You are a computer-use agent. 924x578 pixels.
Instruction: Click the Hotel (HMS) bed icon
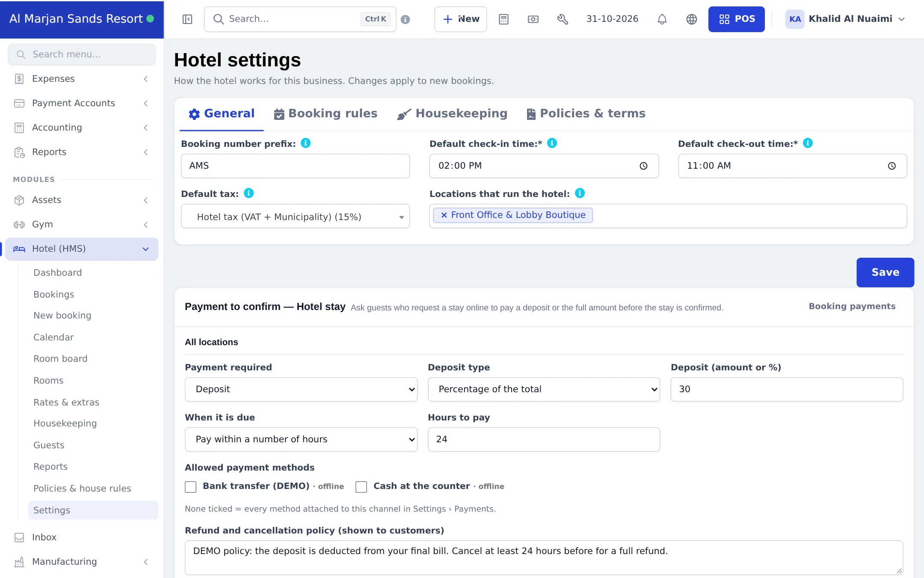19,249
